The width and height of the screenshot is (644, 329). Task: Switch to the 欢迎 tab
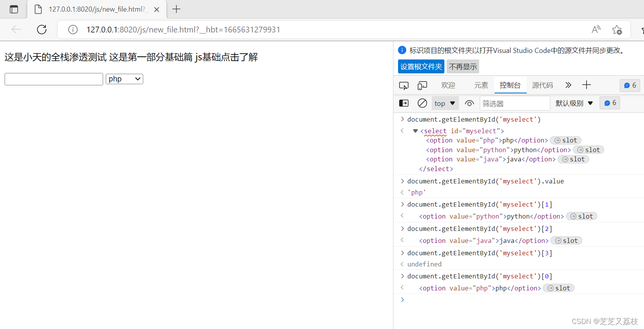448,85
